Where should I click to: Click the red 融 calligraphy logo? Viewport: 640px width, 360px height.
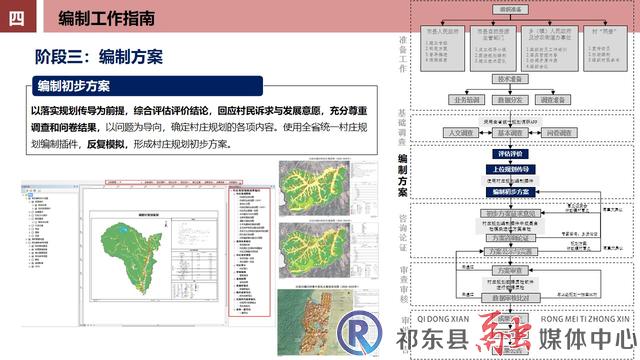pos(504,331)
